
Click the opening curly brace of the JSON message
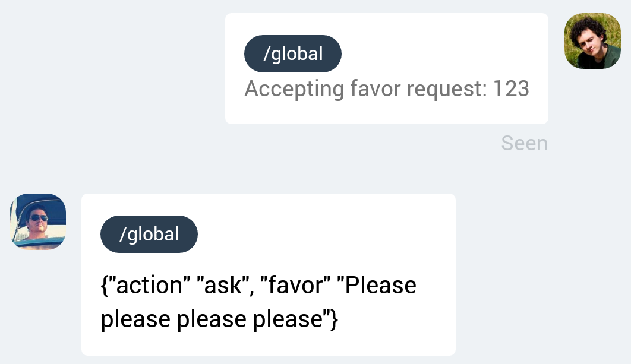[x=105, y=286]
